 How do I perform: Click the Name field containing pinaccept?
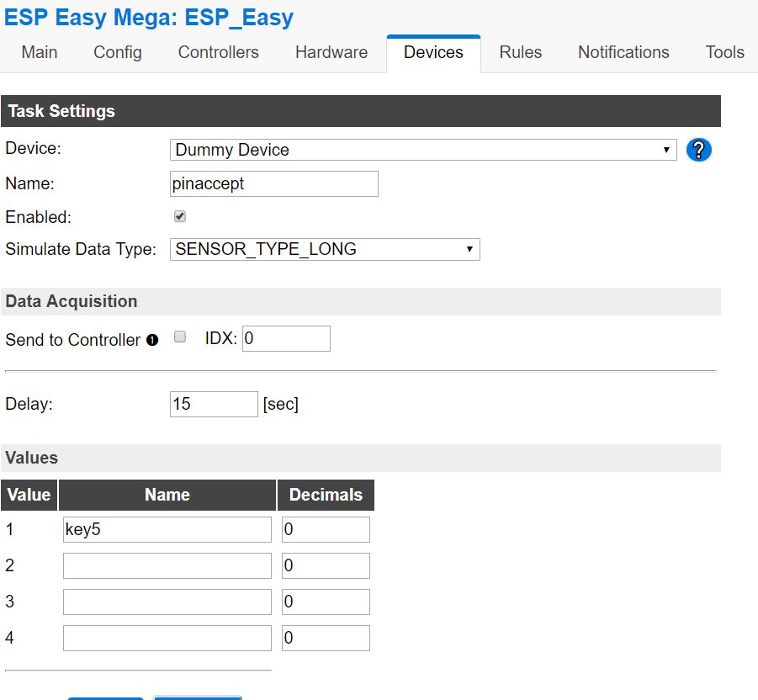274,183
